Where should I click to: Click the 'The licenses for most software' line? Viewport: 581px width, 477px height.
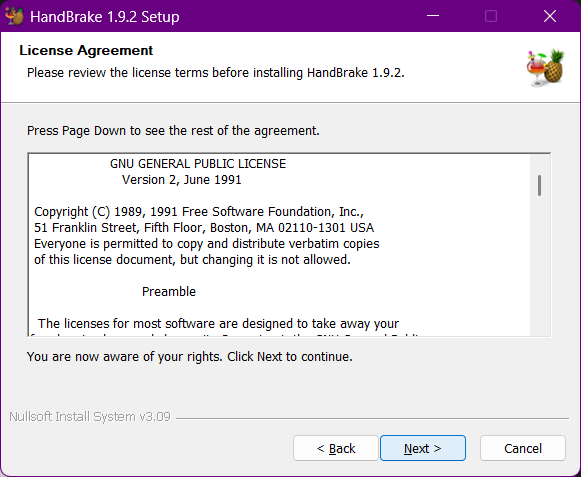click(x=218, y=324)
